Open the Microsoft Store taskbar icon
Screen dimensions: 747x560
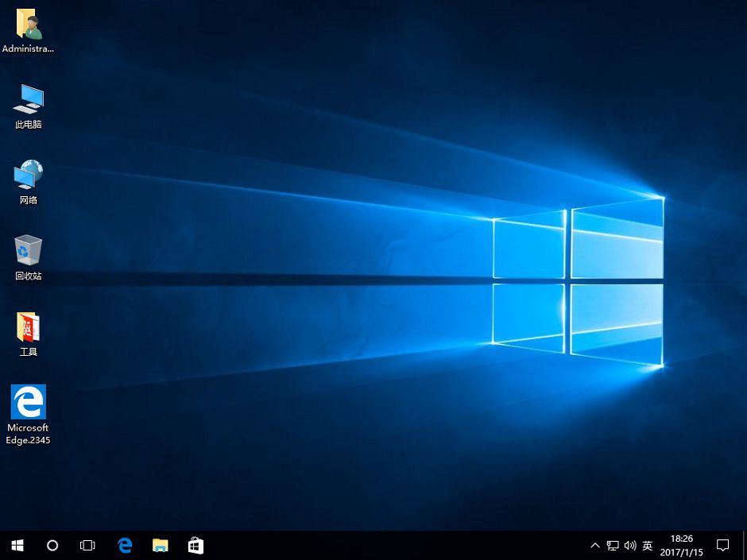(x=195, y=545)
